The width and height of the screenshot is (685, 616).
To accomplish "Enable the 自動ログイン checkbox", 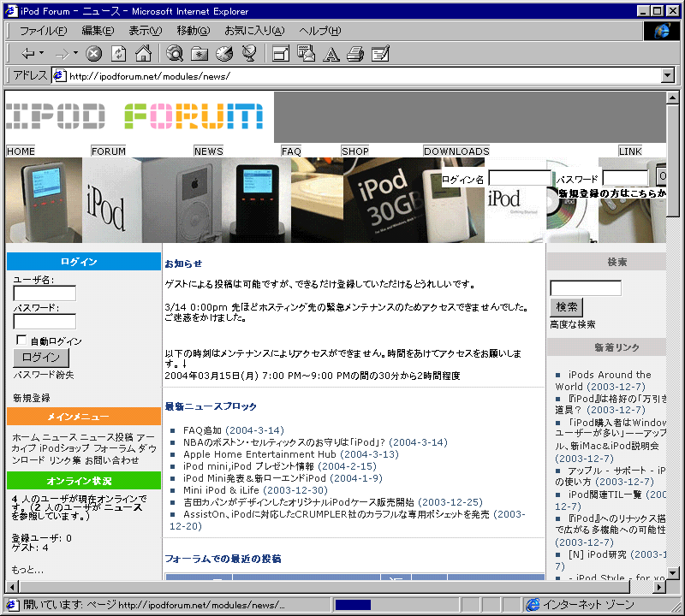I will tap(21, 340).
